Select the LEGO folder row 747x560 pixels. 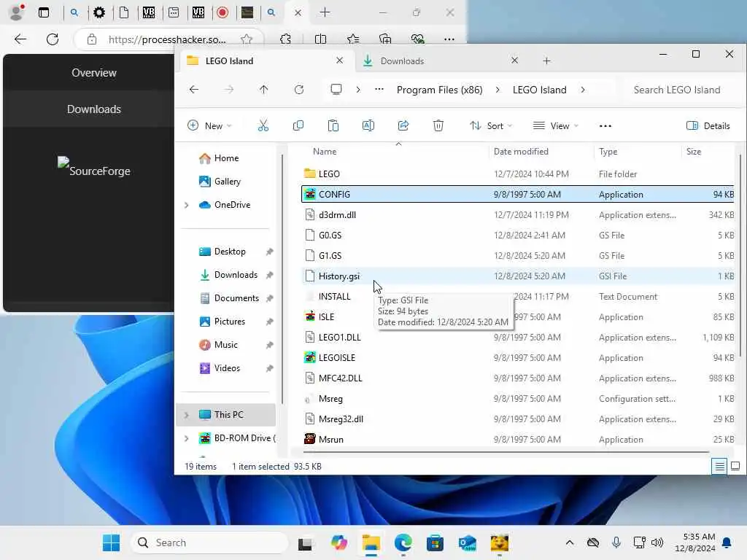coord(517,174)
